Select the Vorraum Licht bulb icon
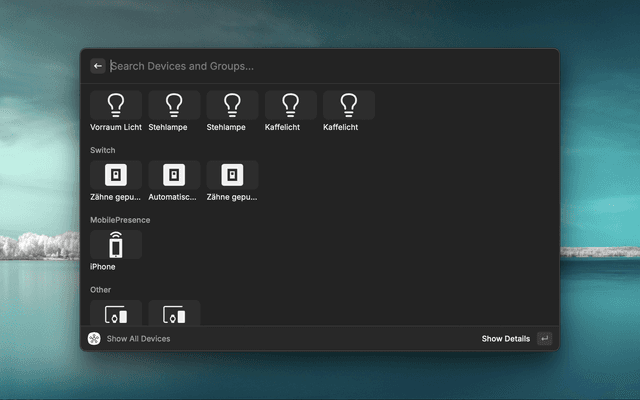The width and height of the screenshot is (640, 400). click(x=116, y=106)
